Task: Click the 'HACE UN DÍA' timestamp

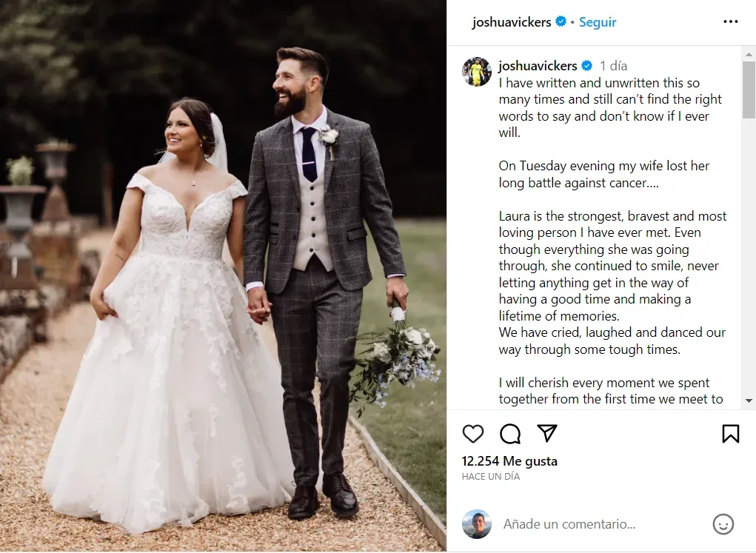Action: click(491, 476)
